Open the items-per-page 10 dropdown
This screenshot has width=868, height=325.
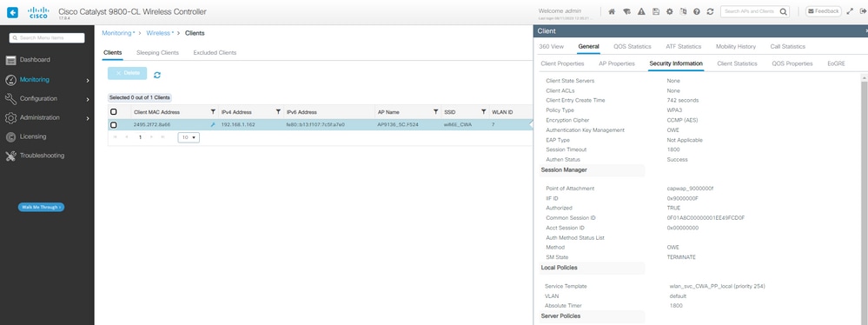(x=189, y=137)
